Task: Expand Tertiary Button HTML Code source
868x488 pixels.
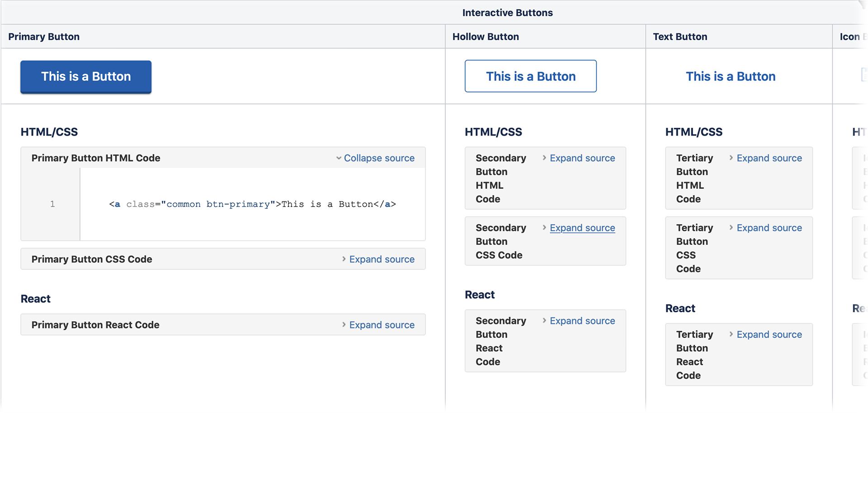Action: (x=769, y=158)
